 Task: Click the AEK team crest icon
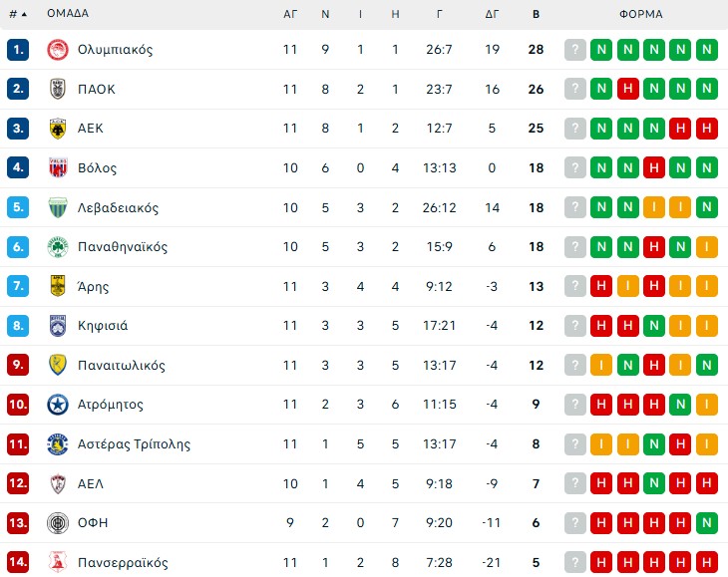57,129
